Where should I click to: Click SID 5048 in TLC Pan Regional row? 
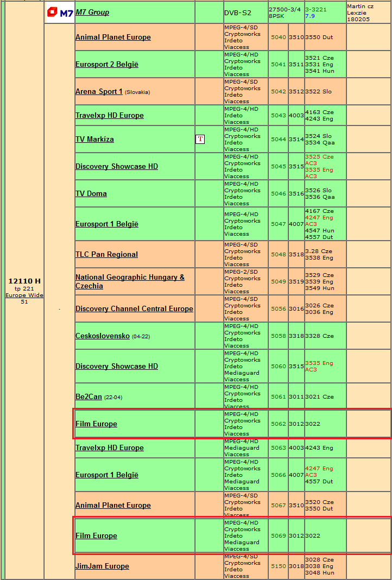pyautogui.click(x=279, y=255)
